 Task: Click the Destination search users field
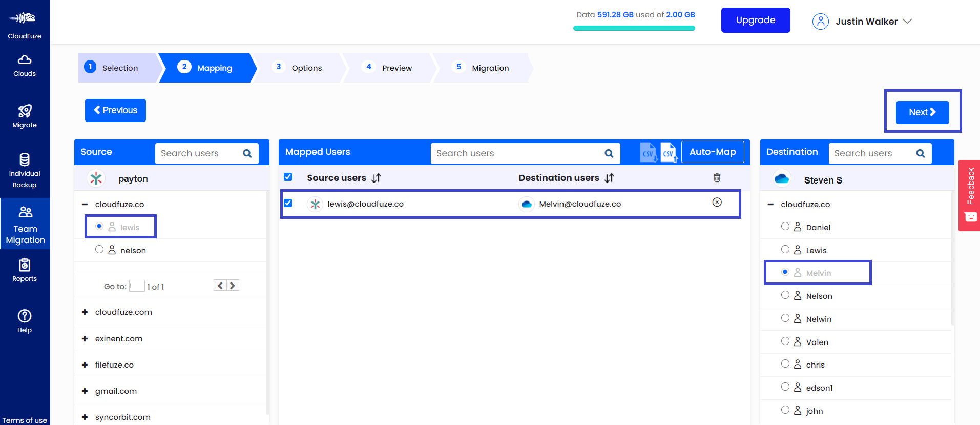[x=880, y=153]
